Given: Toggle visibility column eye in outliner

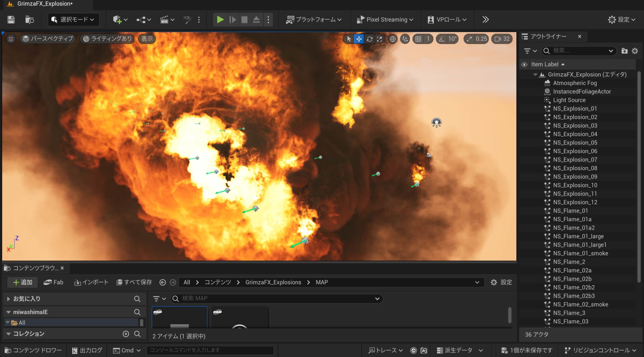Looking at the screenshot, I should pos(524,65).
